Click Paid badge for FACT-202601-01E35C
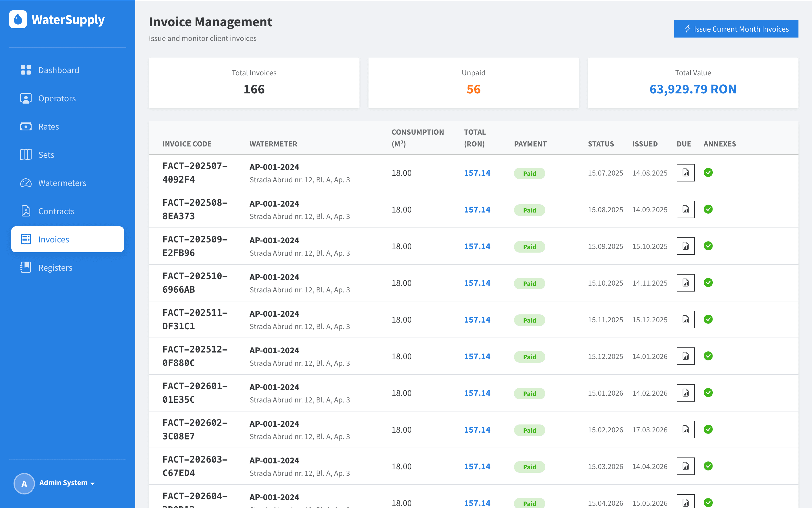This screenshot has width=812, height=508. click(x=529, y=393)
